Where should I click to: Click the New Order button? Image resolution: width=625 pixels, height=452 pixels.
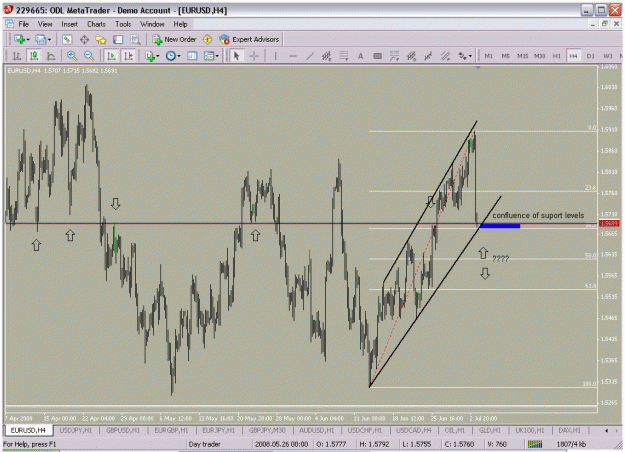[175, 39]
